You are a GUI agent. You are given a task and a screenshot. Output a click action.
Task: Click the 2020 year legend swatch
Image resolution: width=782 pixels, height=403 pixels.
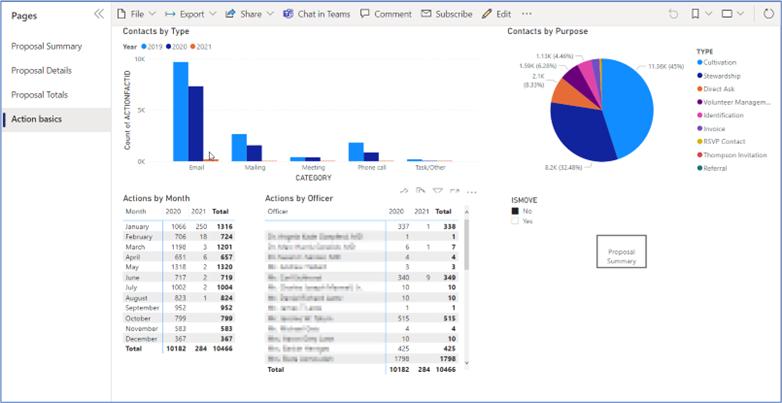pyautogui.click(x=169, y=46)
